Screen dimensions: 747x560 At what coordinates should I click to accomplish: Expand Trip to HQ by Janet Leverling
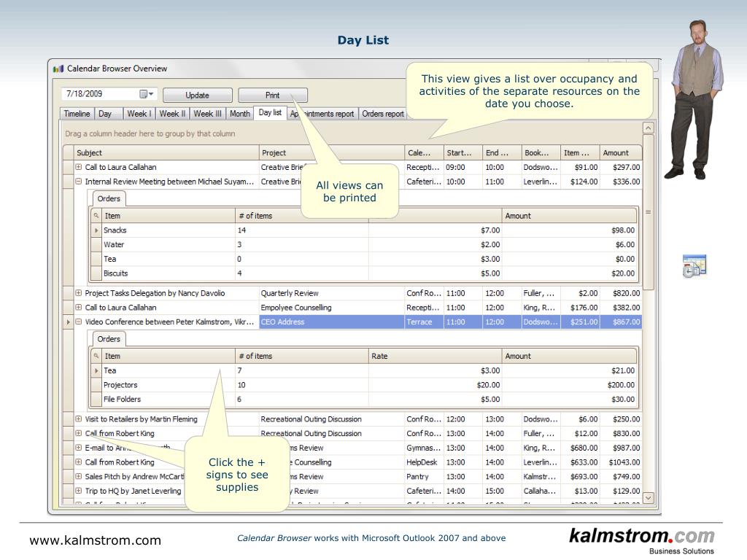tap(79, 491)
